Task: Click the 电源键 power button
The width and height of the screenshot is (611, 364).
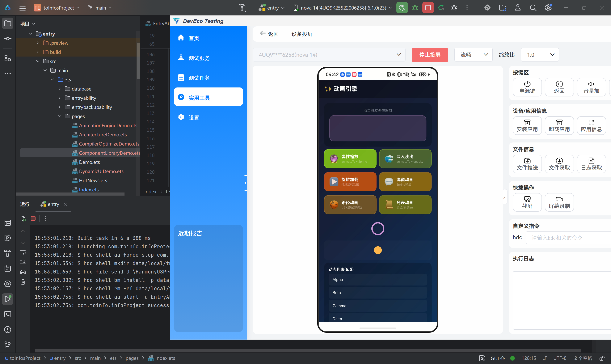Action: 527,87
